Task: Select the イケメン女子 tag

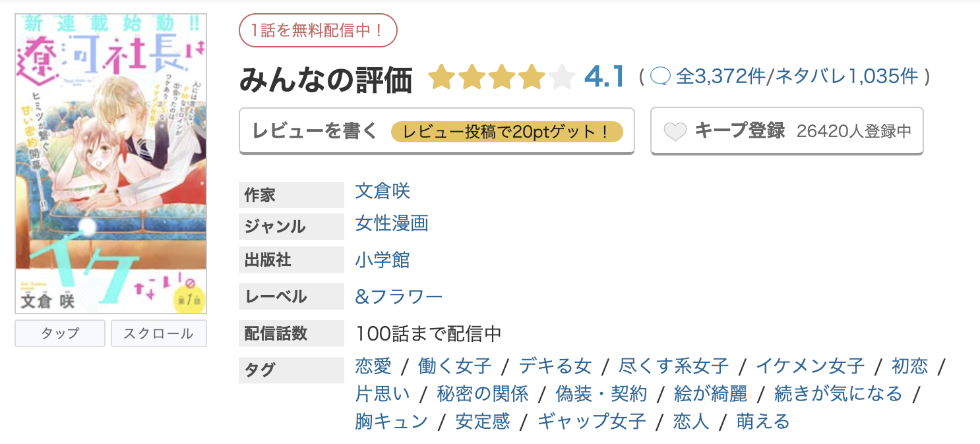Action: [812, 366]
